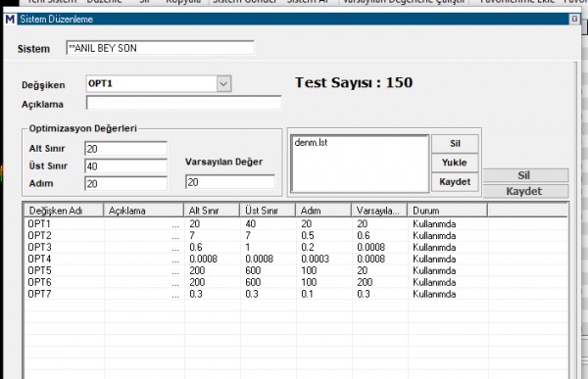The width and height of the screenshot is (588, 379).
Task: Select the OPT7 row in the table
Action: pos(296,294)
